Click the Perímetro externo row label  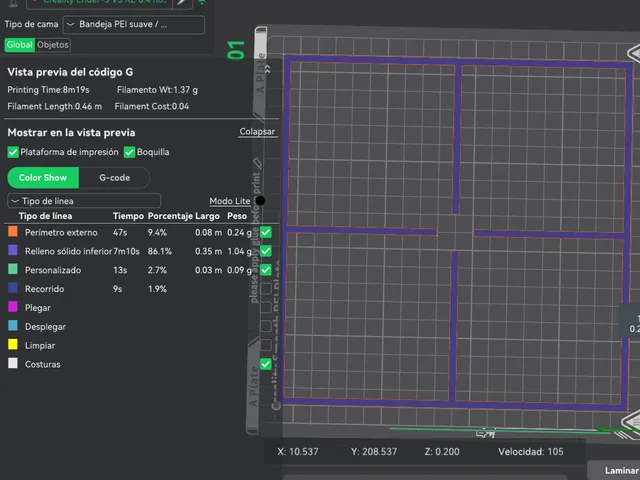coord(61,233)
